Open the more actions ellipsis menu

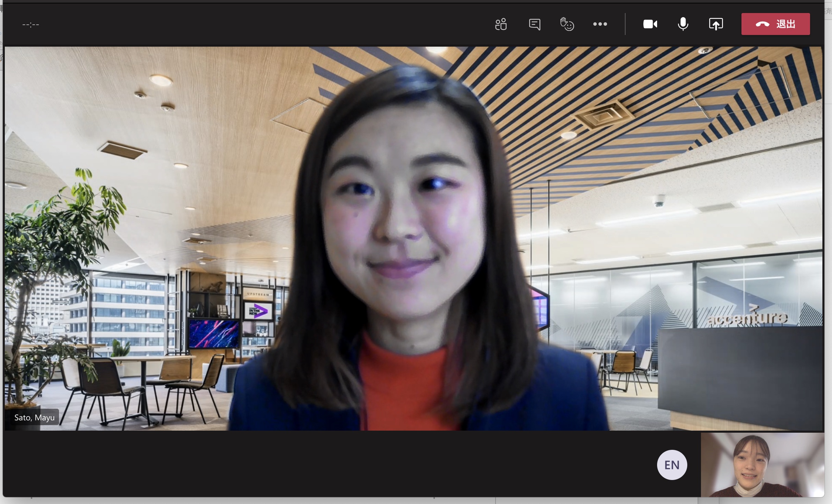600,24
